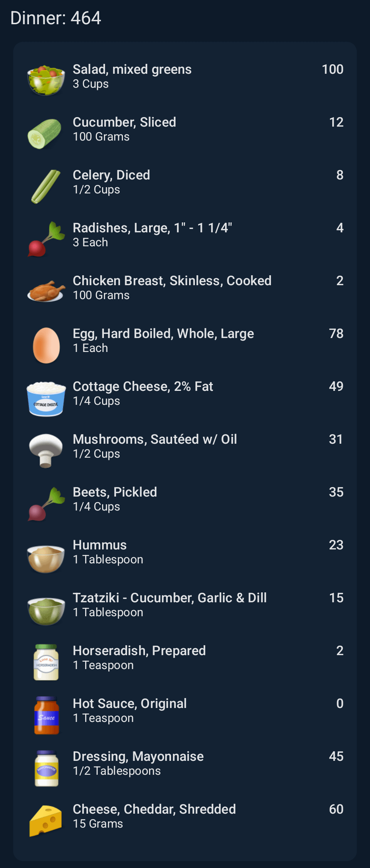Tap the 100 calorie value for salad
370x868 pixels.
(x=332, y=69)
